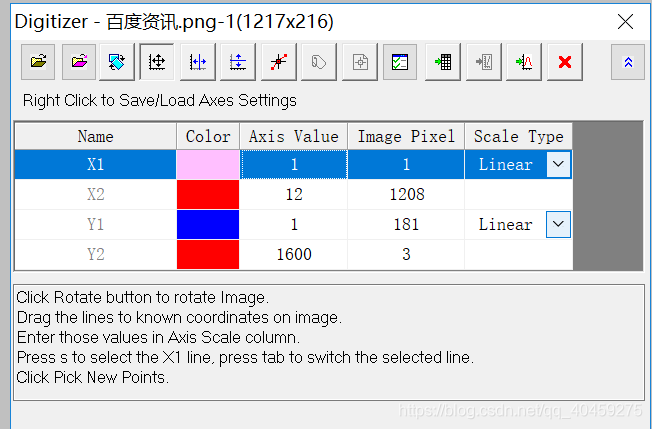Click the grayed-out label tag icon
Viewport: 652px width, 429px height.
pos(319,62)
